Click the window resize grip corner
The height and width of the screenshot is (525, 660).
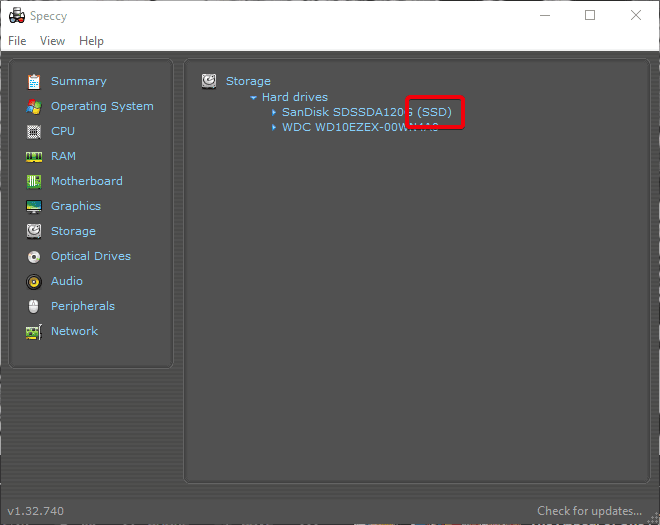[653, 519]
